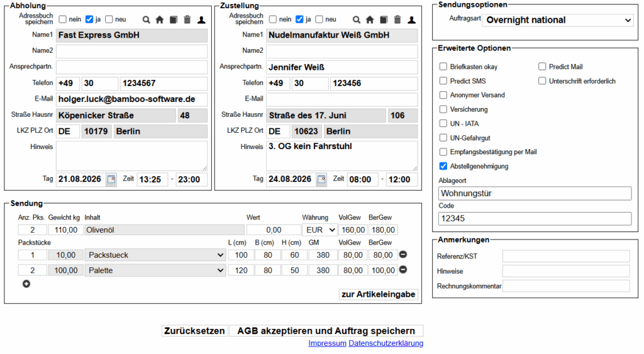Open the Auftragsart Overnight national dropdown

point(558,20)
